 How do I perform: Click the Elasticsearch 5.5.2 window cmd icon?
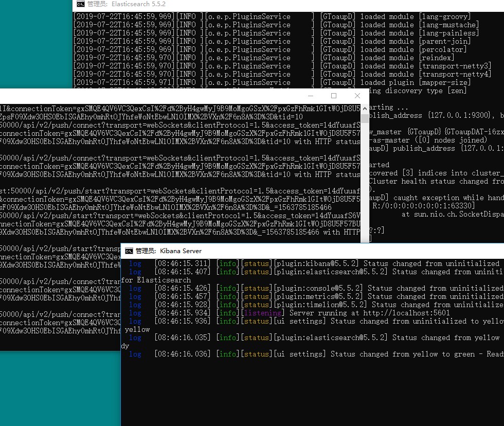(x=80, y=4)
